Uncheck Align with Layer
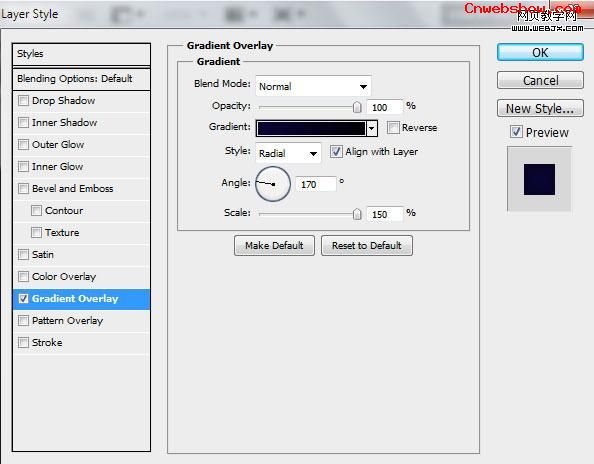 pyautogui.click(x=336, y=152)
